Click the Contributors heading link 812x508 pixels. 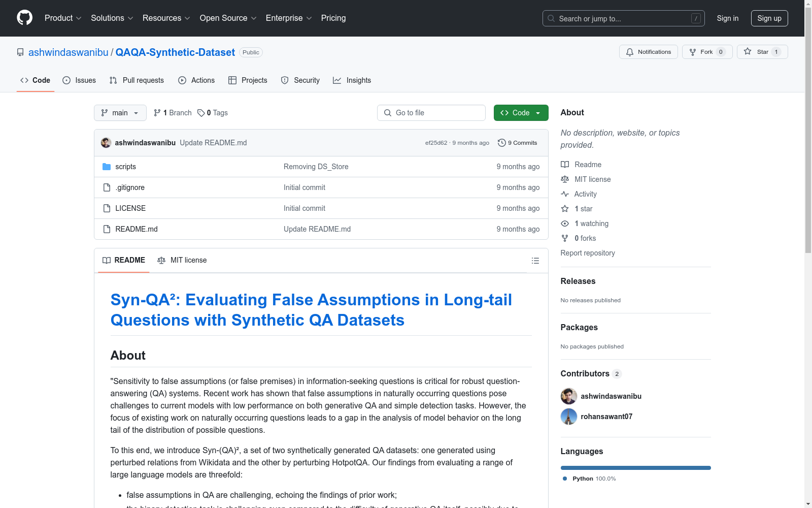[x=591, y=374]
